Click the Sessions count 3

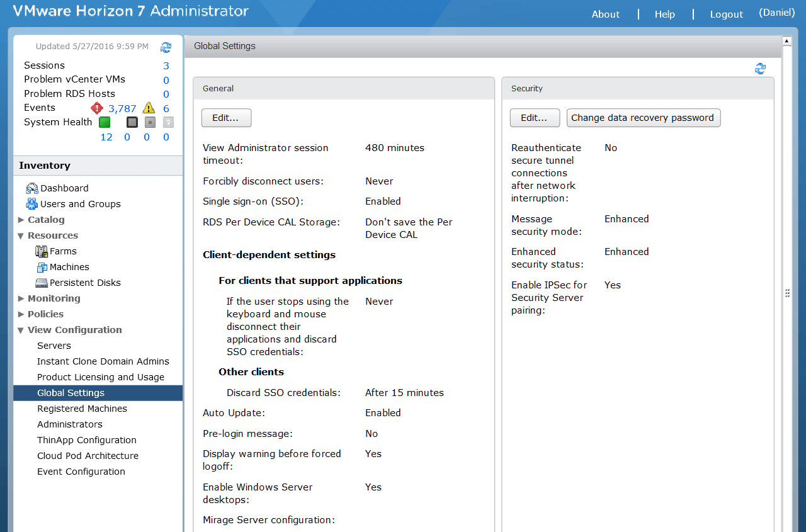coord(166,65)
